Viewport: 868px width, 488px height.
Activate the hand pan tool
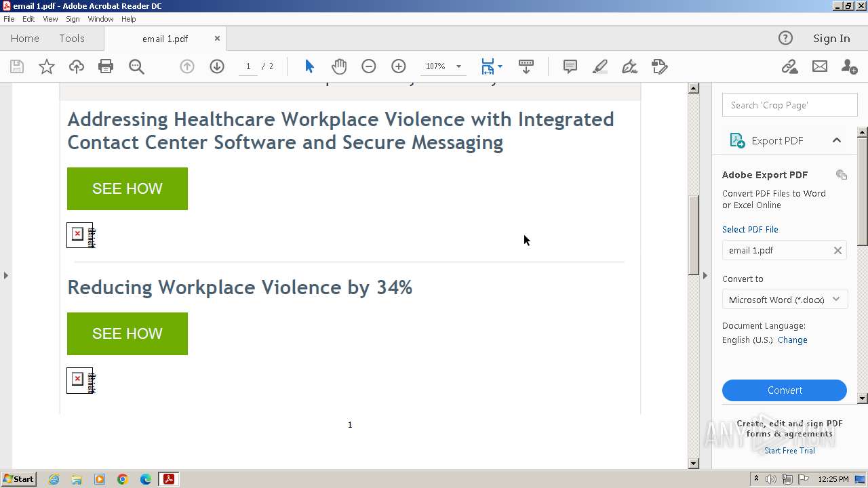[x=339, y=66]
